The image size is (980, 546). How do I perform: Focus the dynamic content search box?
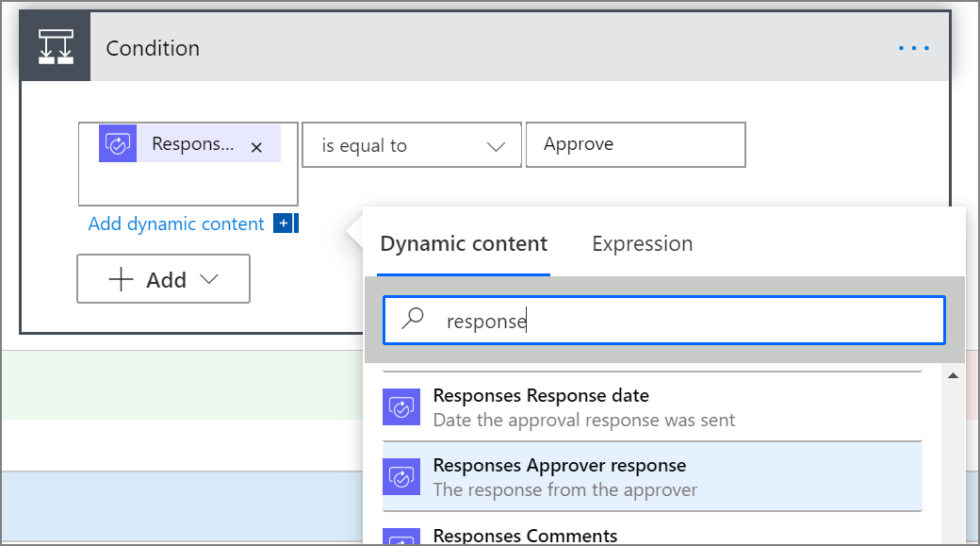(x=678, y=321)
